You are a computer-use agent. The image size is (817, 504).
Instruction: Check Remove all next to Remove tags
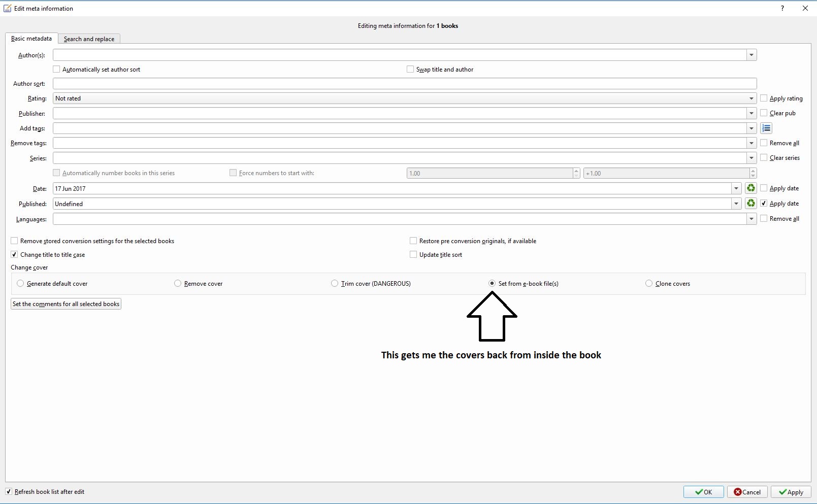(x=764, y=143)
